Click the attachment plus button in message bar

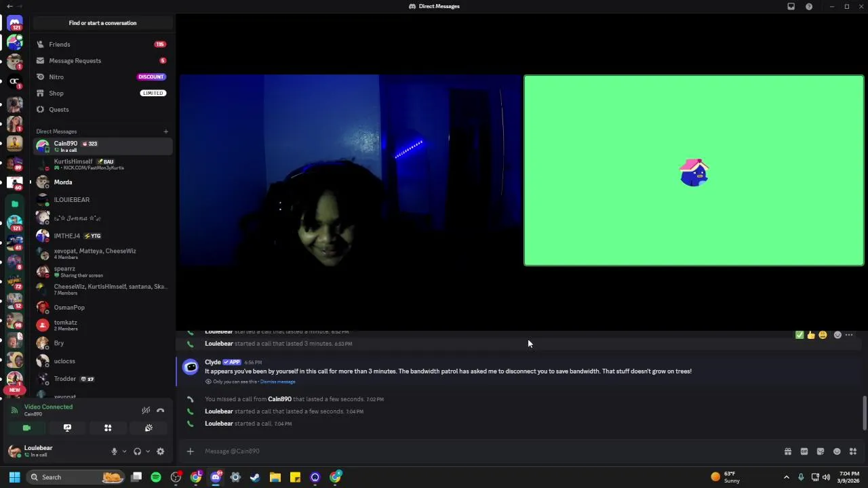(191, 451)
